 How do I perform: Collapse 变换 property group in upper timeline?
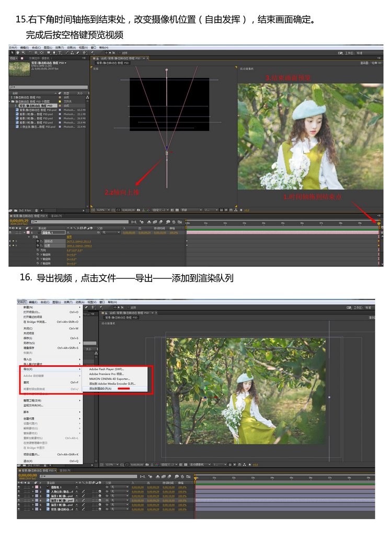click(29, 237)
